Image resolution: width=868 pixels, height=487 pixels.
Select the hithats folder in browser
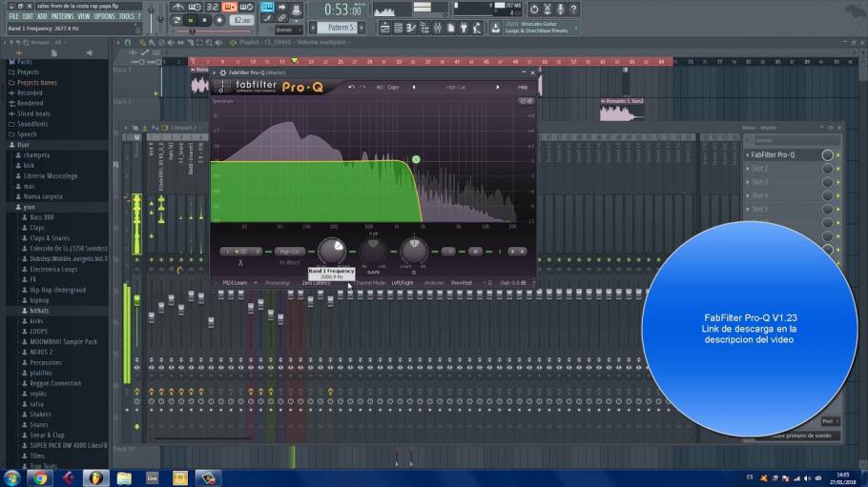click(39, 311)
